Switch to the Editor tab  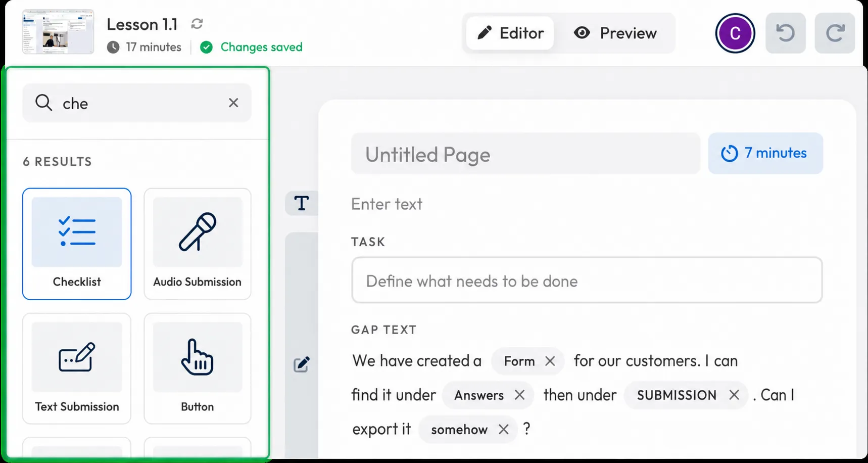click(x=510, y=33)
